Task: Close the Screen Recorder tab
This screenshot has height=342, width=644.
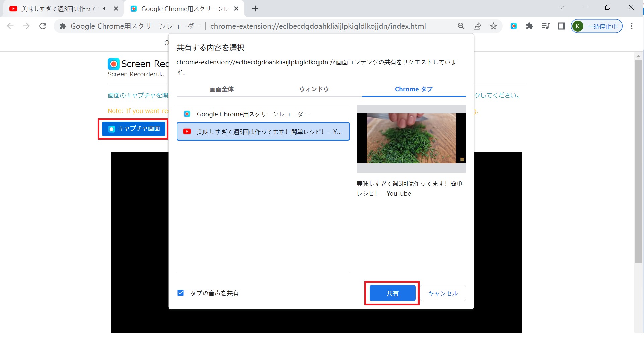Action: [x=236, y=9]
